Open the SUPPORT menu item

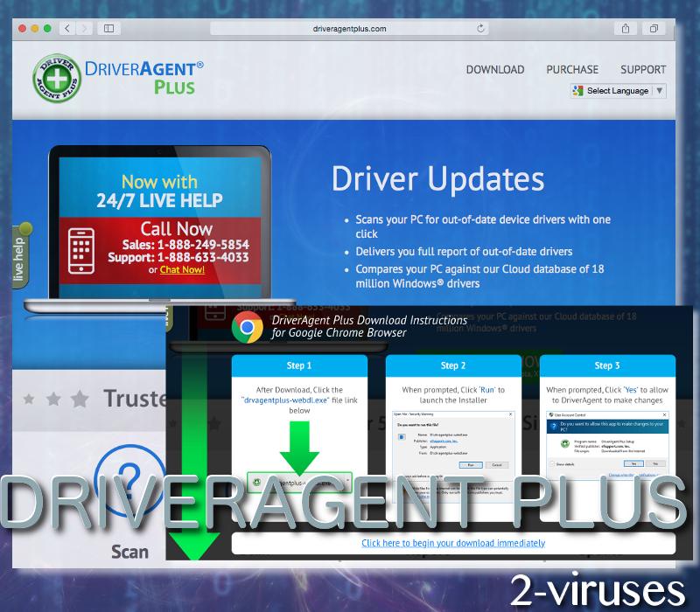point(643,70)
